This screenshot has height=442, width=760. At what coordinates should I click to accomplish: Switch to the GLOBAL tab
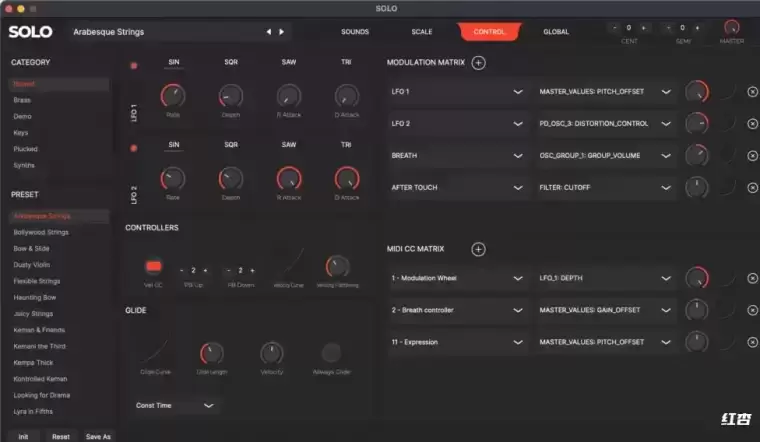point(556,32)
